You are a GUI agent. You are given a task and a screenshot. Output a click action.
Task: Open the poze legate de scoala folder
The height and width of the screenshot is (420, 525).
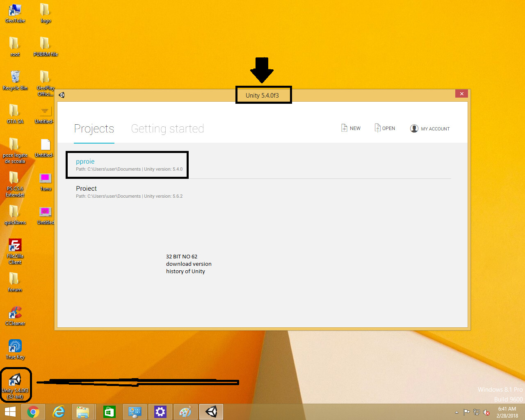15,151
